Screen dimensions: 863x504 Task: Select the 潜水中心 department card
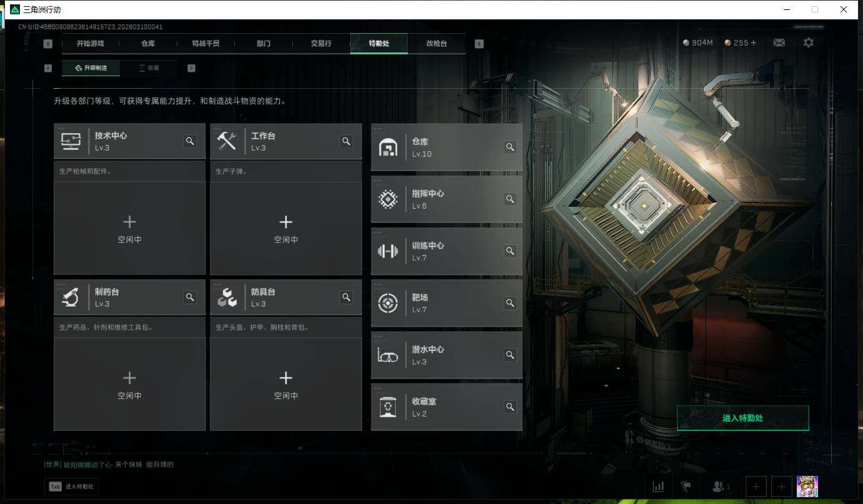pos(446,355)
